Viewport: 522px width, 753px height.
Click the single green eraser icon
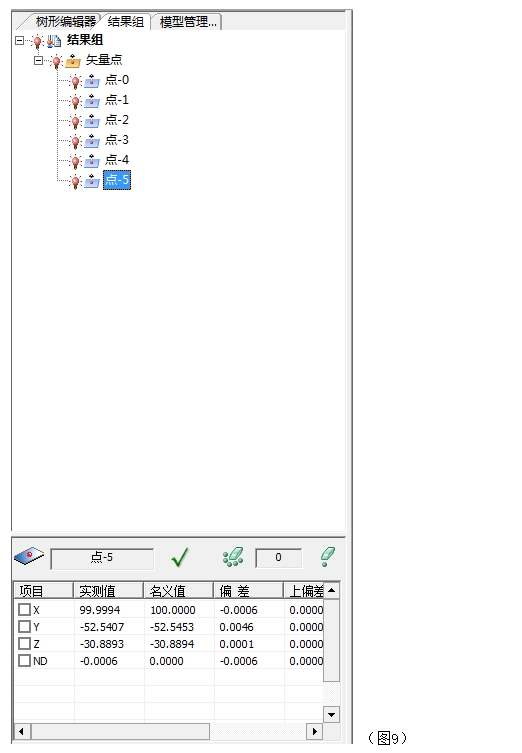tap(328, 557)
